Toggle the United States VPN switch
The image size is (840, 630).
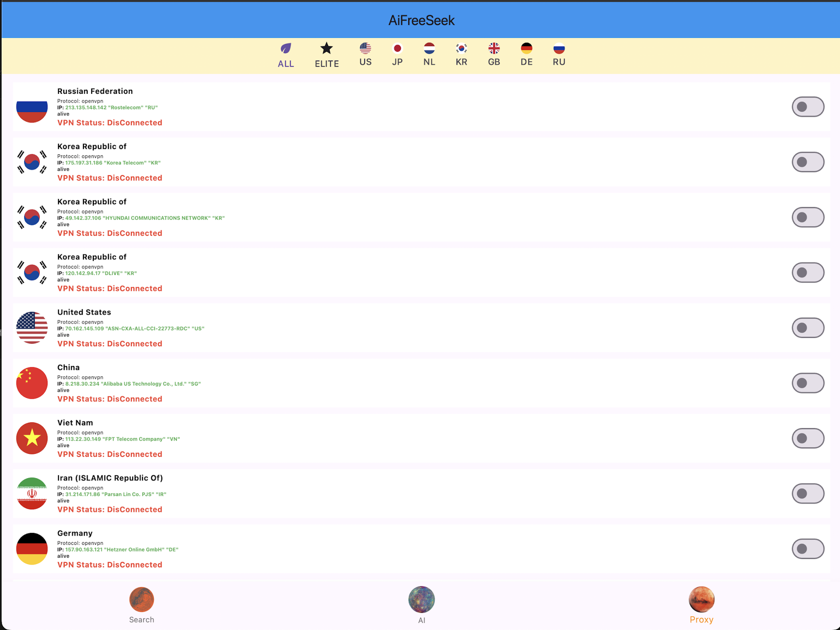pos(808,328)
